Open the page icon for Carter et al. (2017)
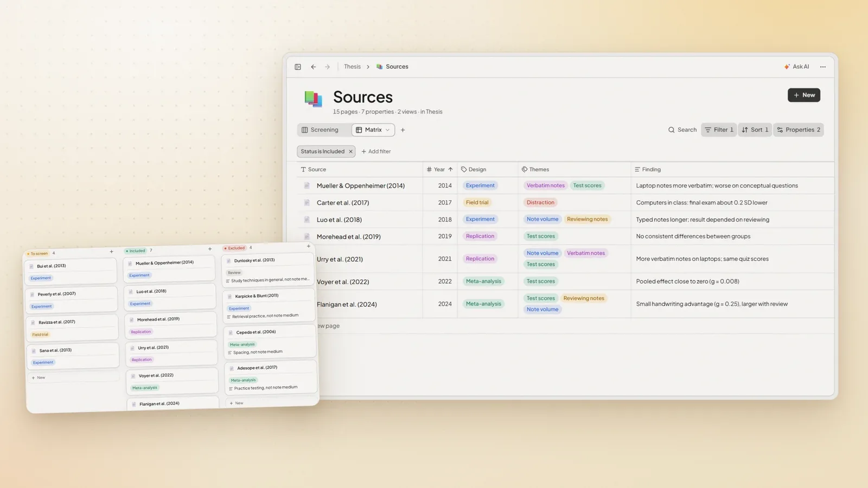868x488 pixels. 307,203
